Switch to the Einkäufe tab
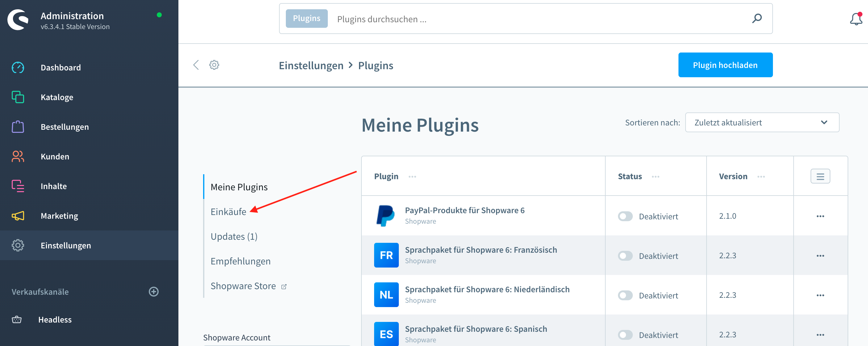This screenshot has width=868, height=346. pyautogui.click(x=228, y=212)
